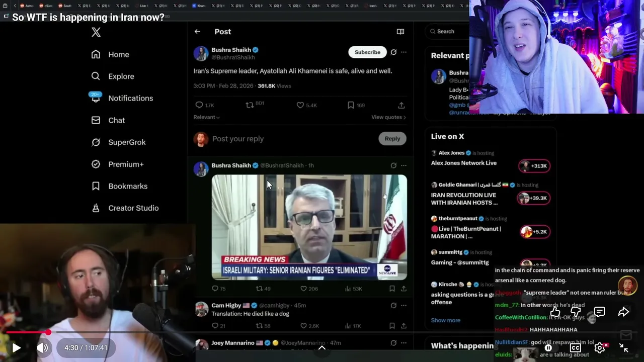This screenshot has height=362, width=644.
Task: Toggle closed captions CC button
Action: [575, 347]
